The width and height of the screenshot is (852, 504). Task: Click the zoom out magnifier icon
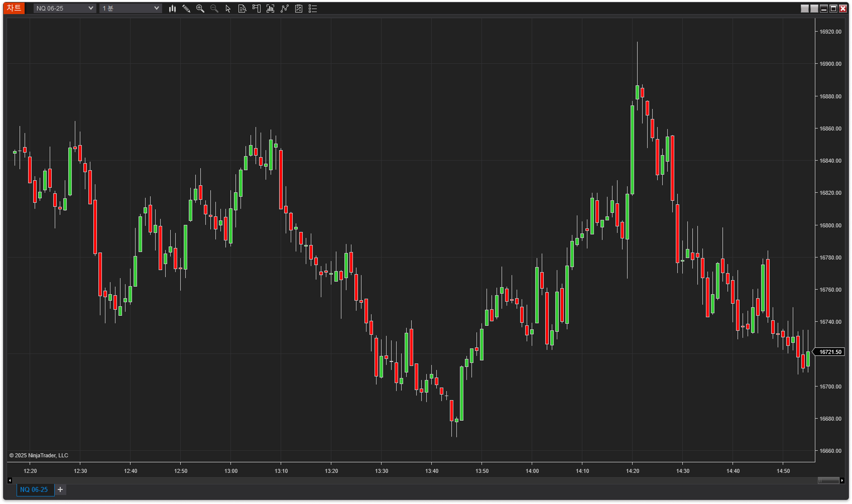coord(214,9)
